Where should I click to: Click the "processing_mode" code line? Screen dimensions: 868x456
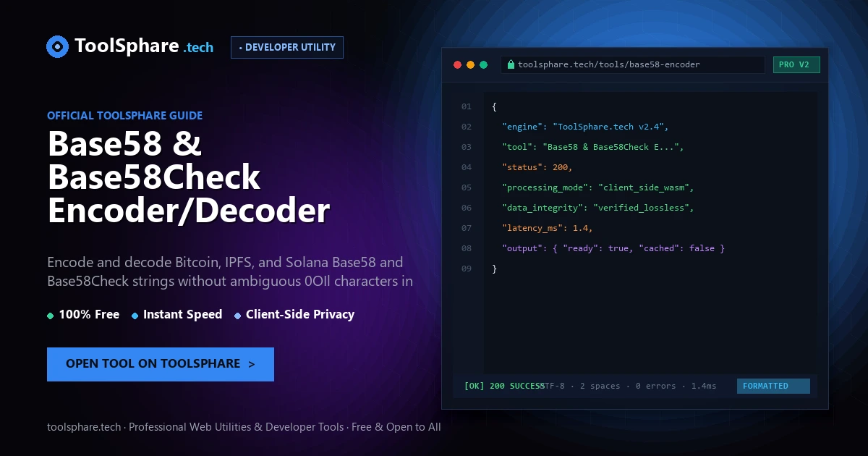tap(598, 187)
